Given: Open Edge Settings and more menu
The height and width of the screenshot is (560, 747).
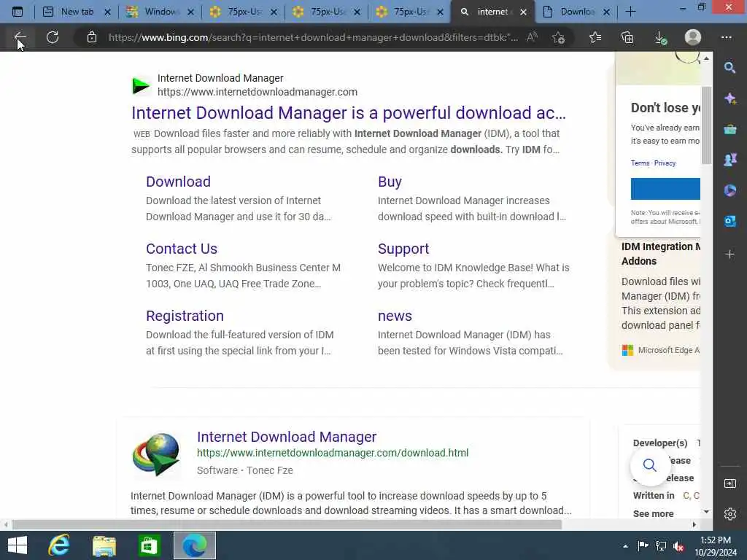Looking at the screenshot, I should click(726, 37).
